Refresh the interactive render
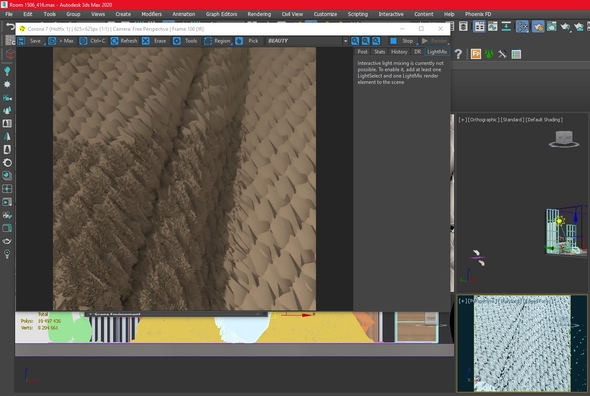Screen dimensions: 590x396 [x=124, y=41]
